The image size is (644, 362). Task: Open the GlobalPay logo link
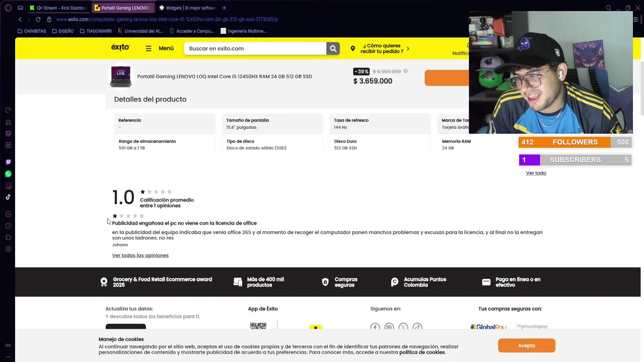[x=488, y=327]
